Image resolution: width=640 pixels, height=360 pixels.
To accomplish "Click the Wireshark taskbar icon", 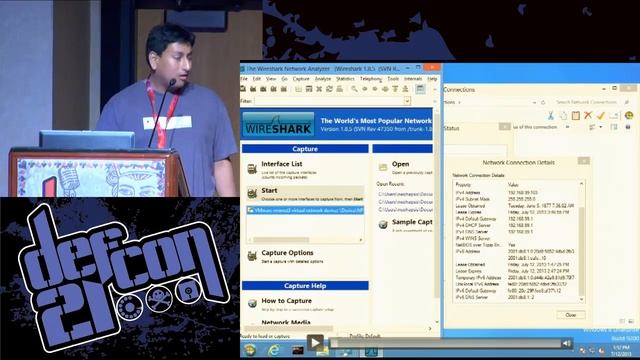I will 371,351.
